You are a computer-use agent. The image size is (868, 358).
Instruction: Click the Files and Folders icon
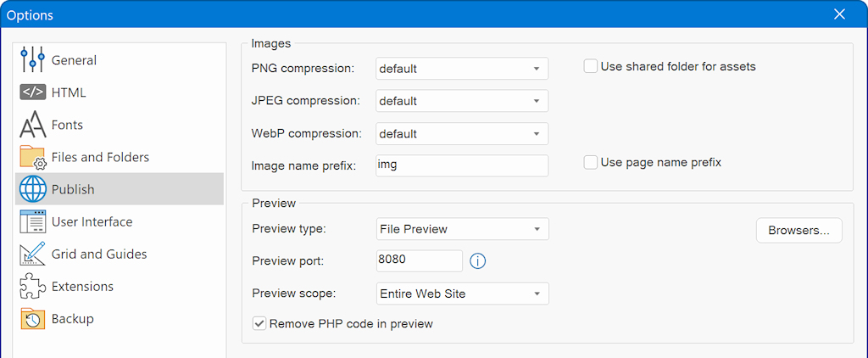point(32,158)
